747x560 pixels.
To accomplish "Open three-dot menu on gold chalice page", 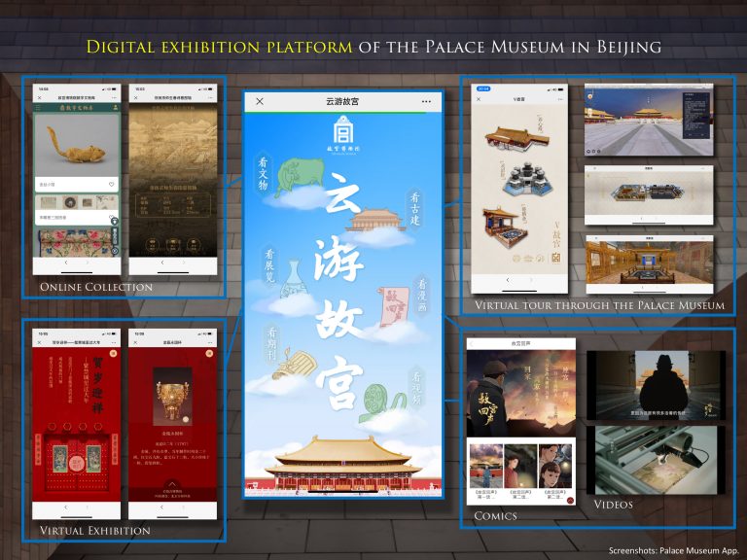I will click(210, 342).
